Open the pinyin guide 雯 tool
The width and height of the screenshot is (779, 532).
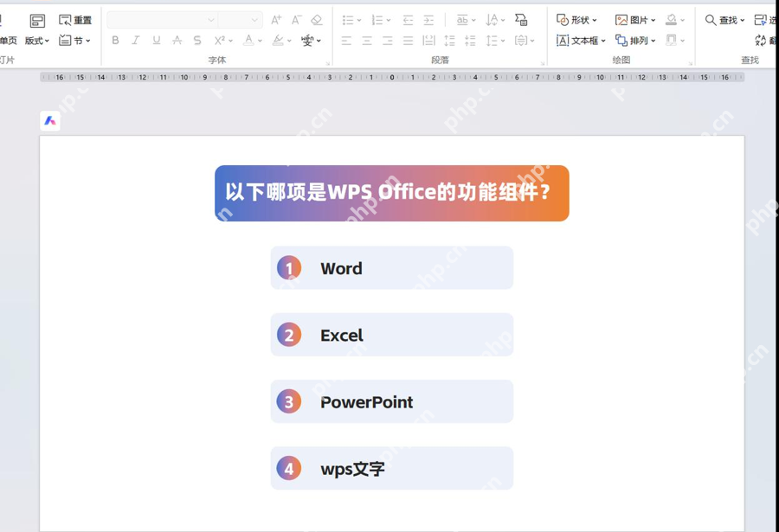[x=307, y=41]
